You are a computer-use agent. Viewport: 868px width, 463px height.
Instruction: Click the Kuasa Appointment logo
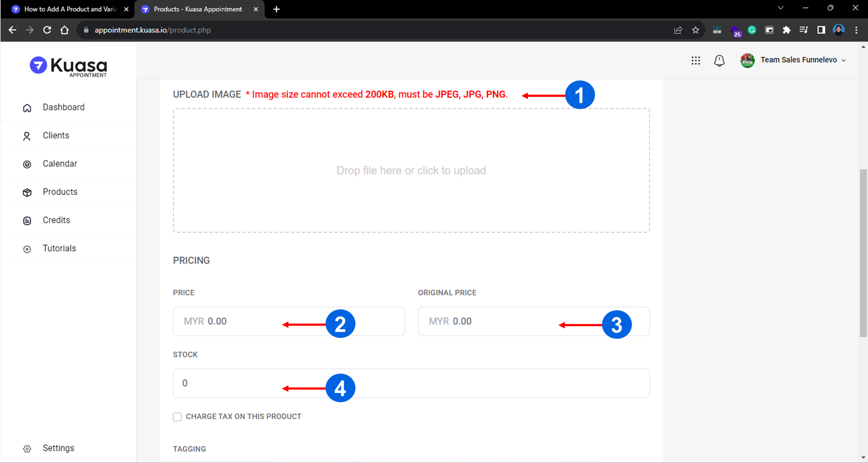coord(69,66)
